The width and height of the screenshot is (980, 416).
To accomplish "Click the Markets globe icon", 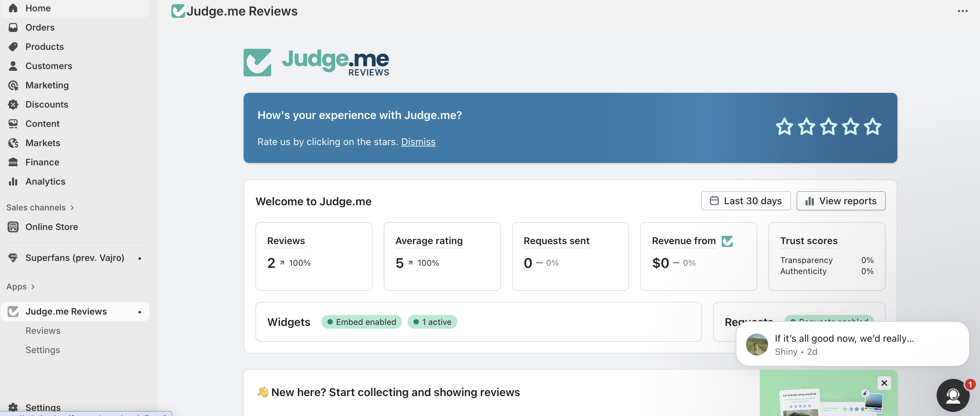I will coord(13,143).
